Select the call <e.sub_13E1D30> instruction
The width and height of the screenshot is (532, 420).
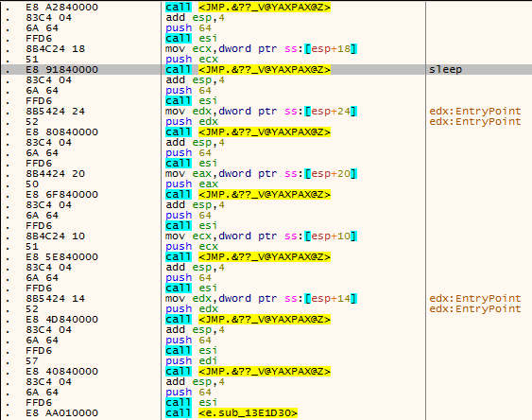click(x=232, y=412)
